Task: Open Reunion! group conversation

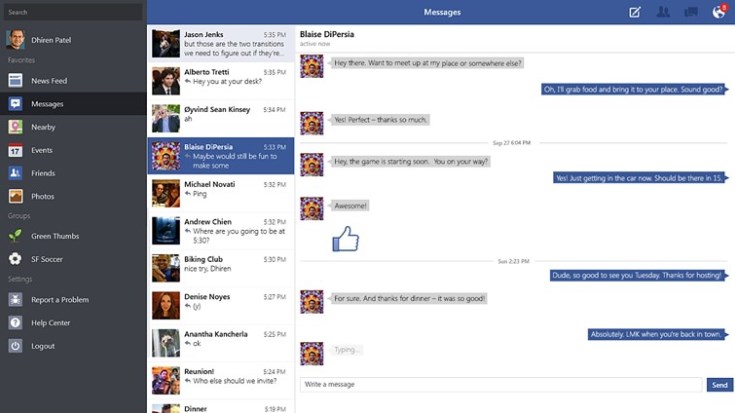Action: click(x=221, y=381)
